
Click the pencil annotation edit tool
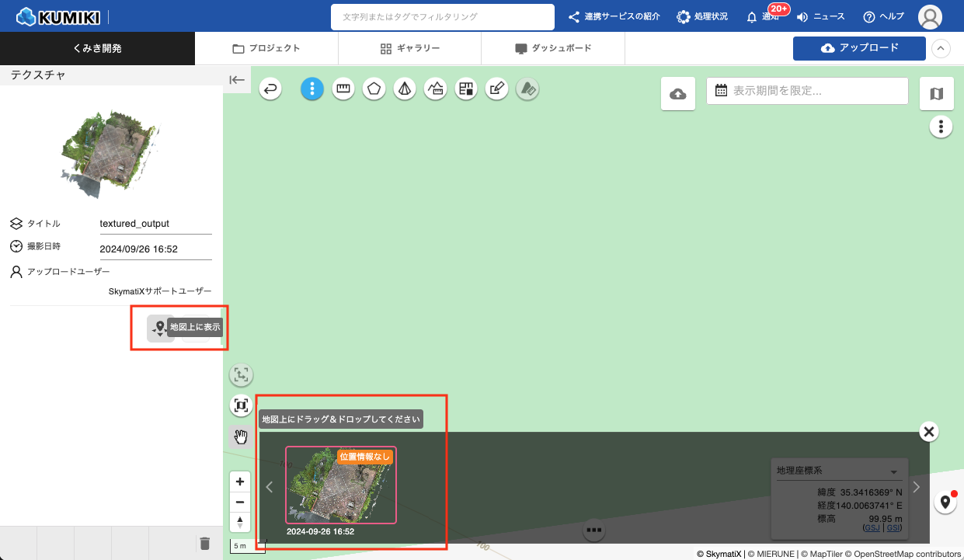point(496,89)
